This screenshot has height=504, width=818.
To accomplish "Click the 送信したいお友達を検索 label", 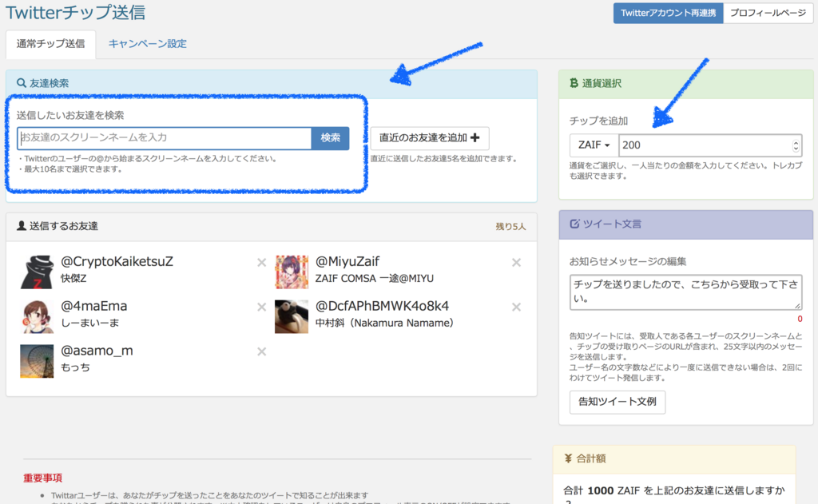I will (x=70, y=115).
